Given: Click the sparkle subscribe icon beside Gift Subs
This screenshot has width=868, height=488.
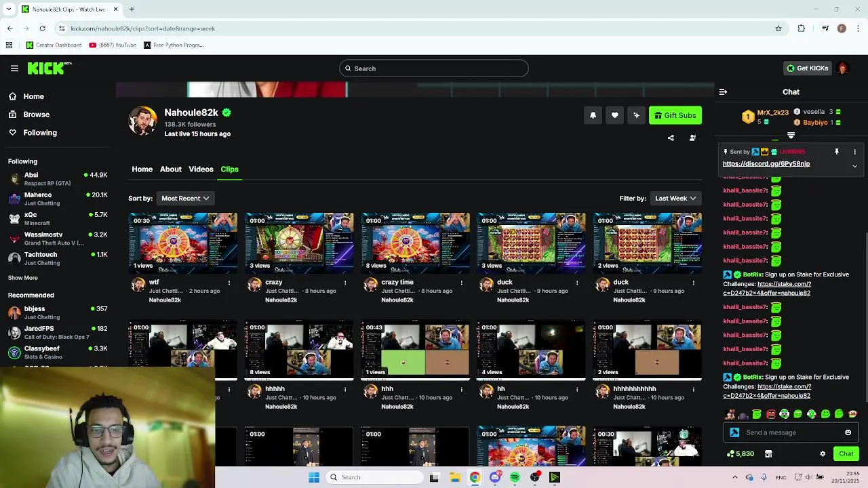Looking at the screenshot, I should [636, 115].
